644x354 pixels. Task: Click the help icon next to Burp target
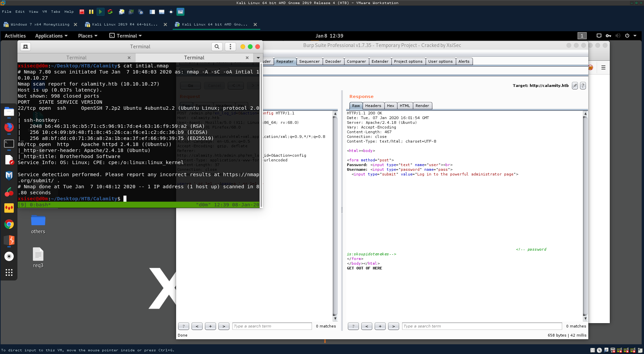(x=583, y=86)
